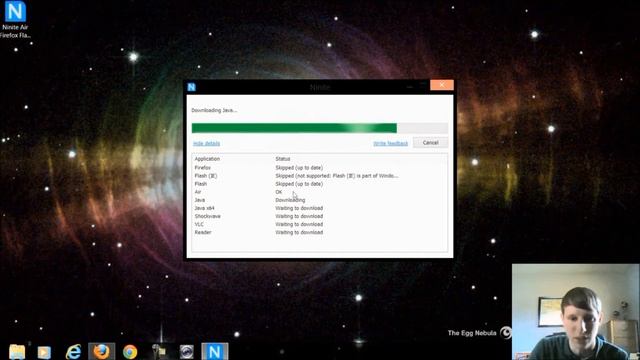The image size is (640, 360).
Task: Select the Ninite taskbar button
Action: [x=215, y=351]
